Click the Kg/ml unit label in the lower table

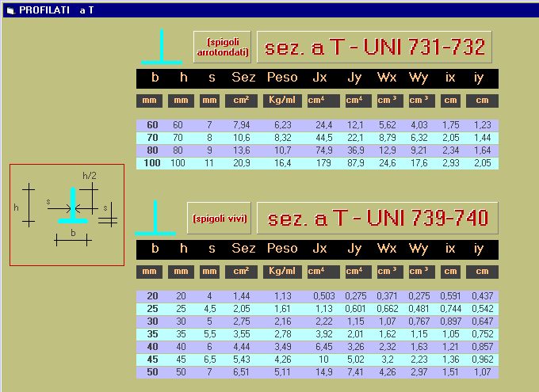[x=282, y=272]
